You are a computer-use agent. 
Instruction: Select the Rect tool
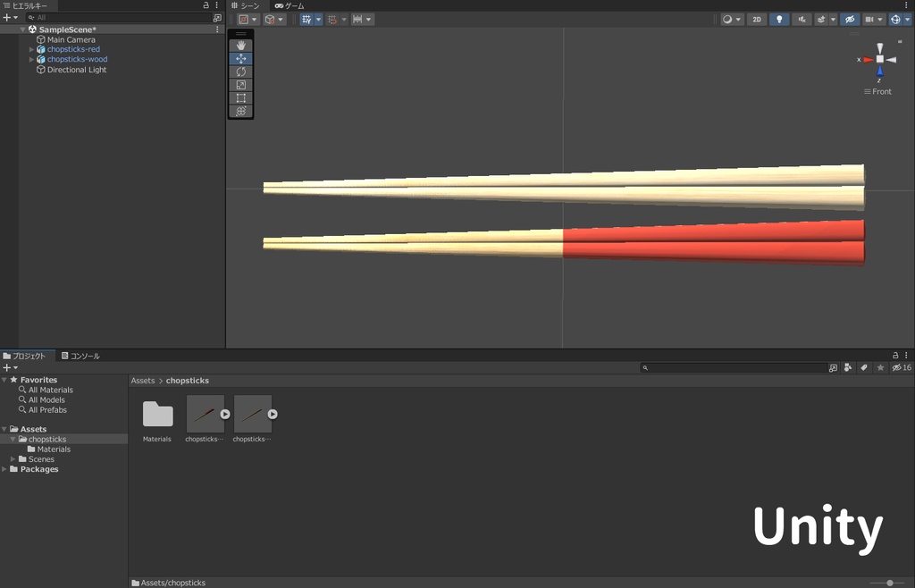click(x=241, y=98)
